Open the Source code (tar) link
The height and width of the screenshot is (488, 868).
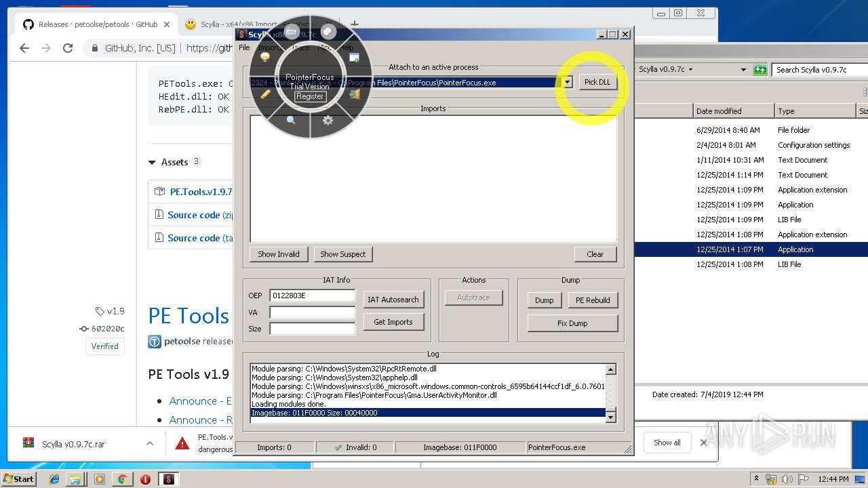tap(200, 238)
